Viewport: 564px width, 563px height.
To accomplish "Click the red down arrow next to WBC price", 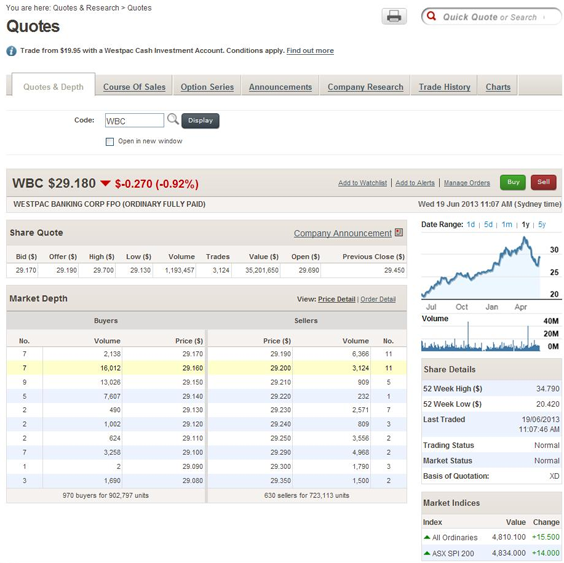I will click(x=105, y=183).
